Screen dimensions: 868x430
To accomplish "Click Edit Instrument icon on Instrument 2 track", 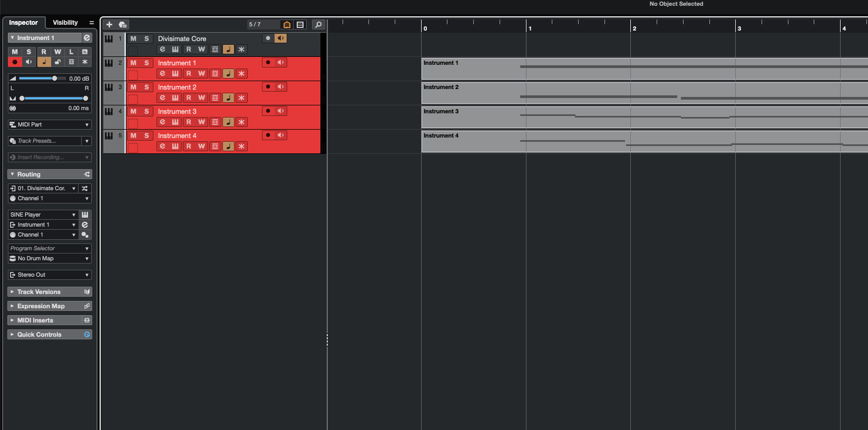I will pos(162,98).
